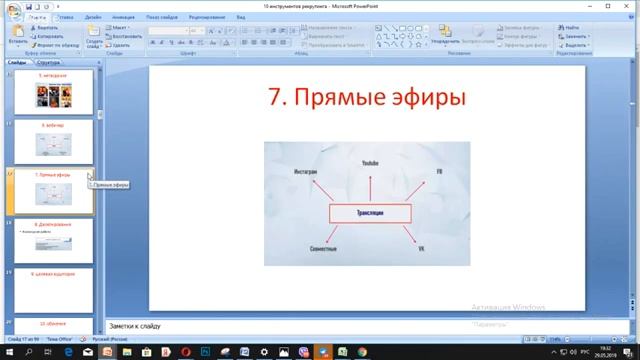Switch to Вид ribbon tab
Screen dimensions: 640x360
pos(241,18)
